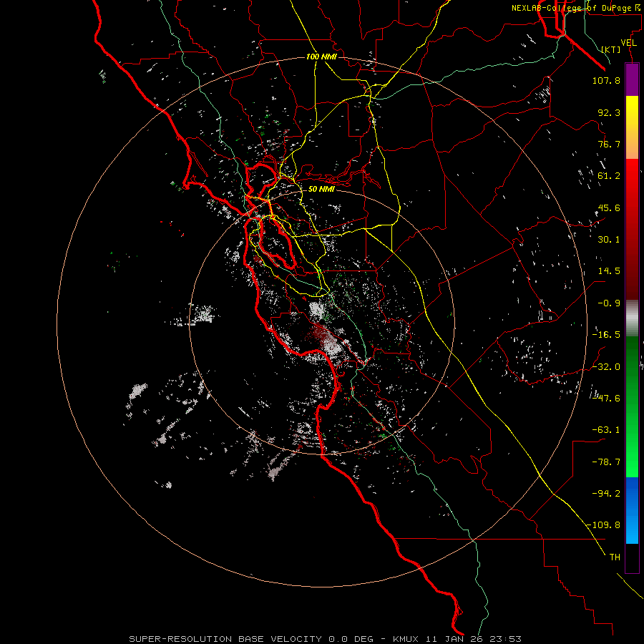
Task: Click the 61.2 velocity scale value
Action: pos(609,176)
